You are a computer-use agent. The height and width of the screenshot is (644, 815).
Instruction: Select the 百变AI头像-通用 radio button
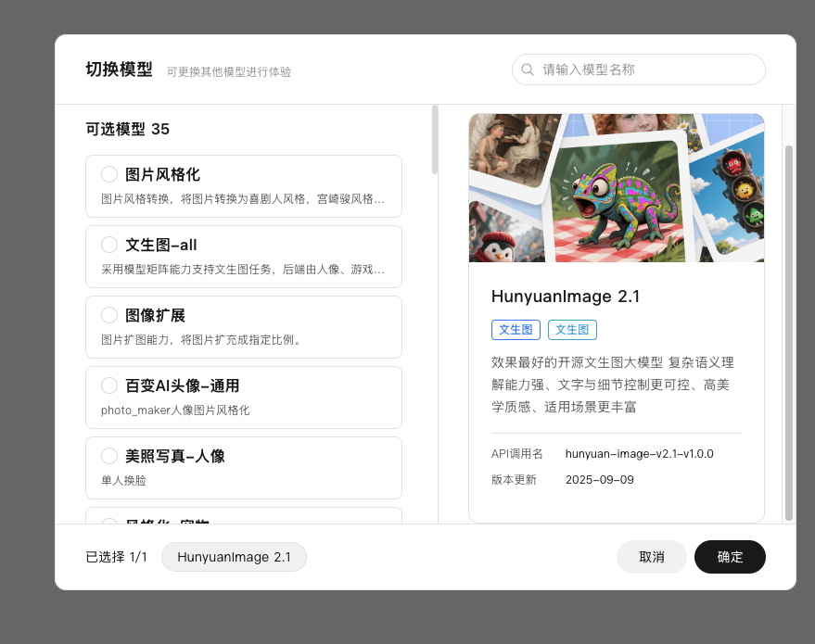tap(109, 385)
